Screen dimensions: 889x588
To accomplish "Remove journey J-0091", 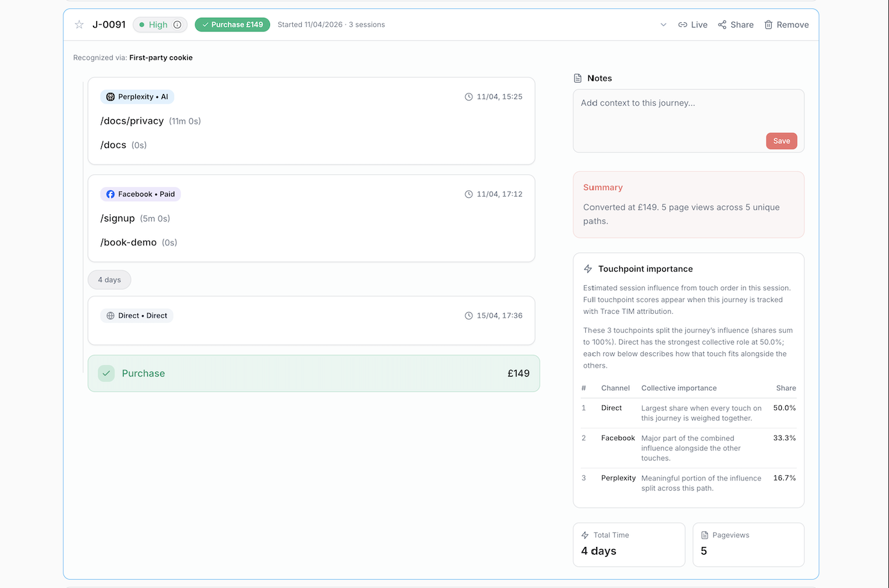I will 786,25.
